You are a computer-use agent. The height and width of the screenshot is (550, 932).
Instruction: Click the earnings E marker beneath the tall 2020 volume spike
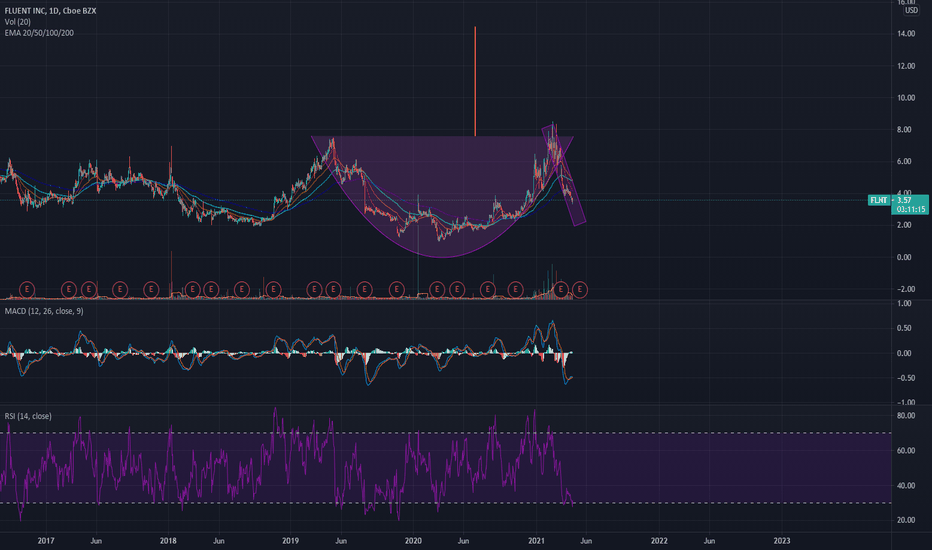click(437, 290)
